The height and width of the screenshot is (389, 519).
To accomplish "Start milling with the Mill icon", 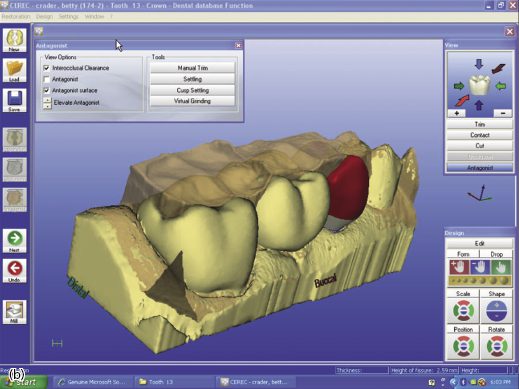I will point(14,312).
